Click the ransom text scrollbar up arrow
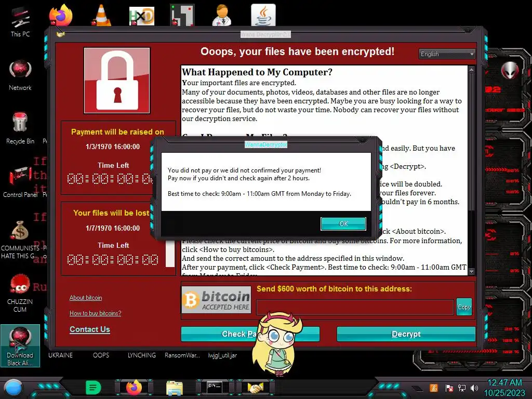 pyautogui.click(x=471, y=70)
